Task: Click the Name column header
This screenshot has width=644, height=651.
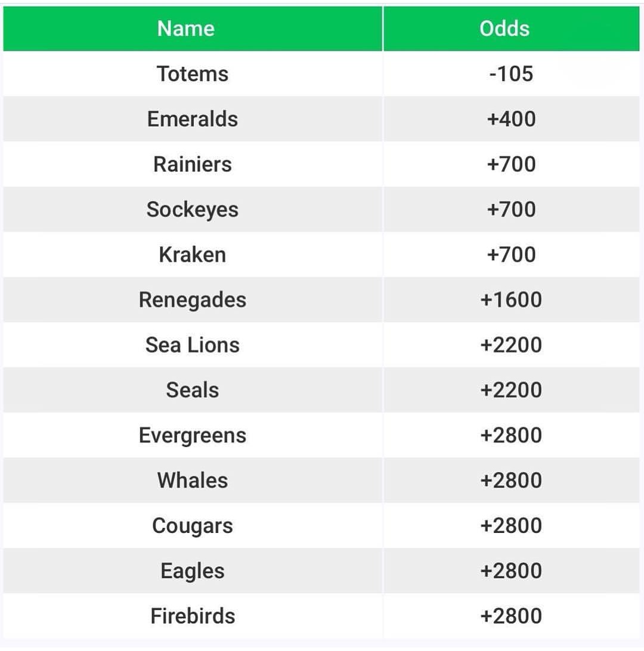Action: (186, 29)
